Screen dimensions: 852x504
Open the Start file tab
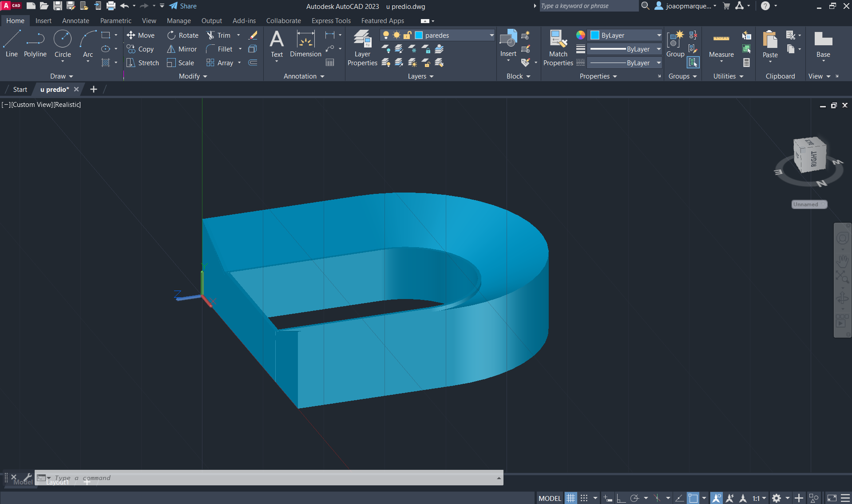point(20,89)
